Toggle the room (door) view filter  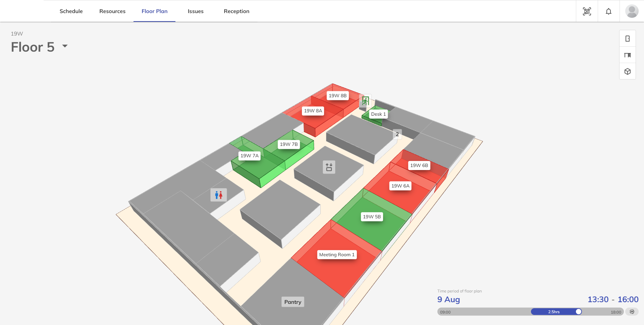coord(627,39)
